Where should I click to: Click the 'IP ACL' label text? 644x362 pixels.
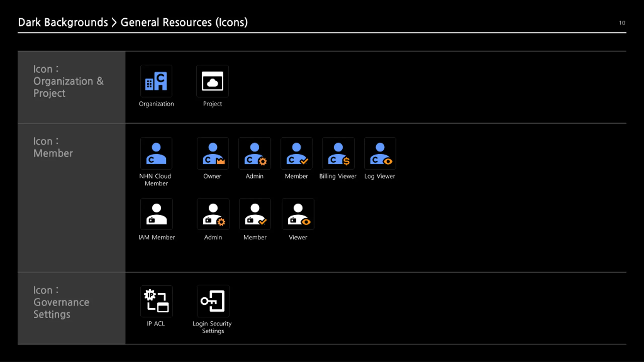pos(156,324)
